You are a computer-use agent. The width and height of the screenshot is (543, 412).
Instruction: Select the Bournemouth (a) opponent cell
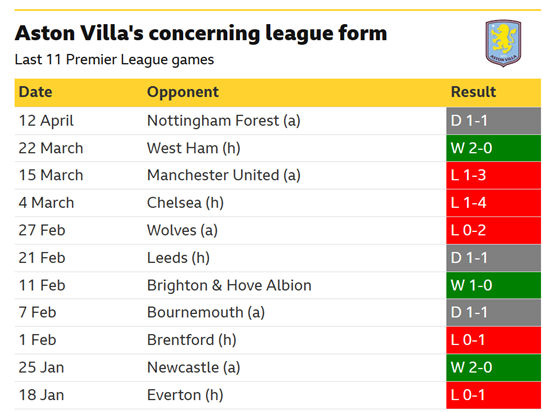click(x=206, y=312)
